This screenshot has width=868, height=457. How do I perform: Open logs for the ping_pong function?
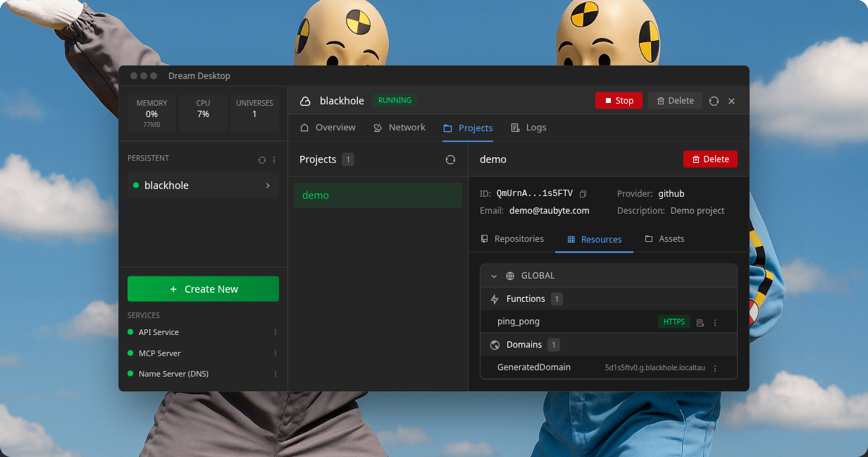(700, 322)
